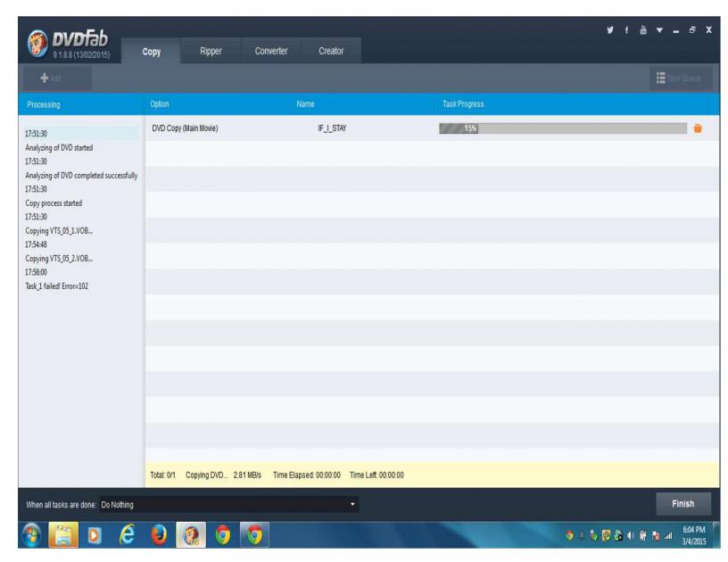728x562 pixels.
Task: Click the DVDFab version 9.1.8.8 text
Action: [x=81, y=54]
